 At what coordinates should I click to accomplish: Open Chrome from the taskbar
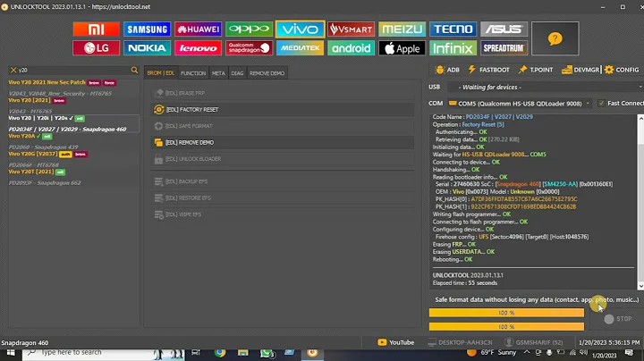(220, 353)
